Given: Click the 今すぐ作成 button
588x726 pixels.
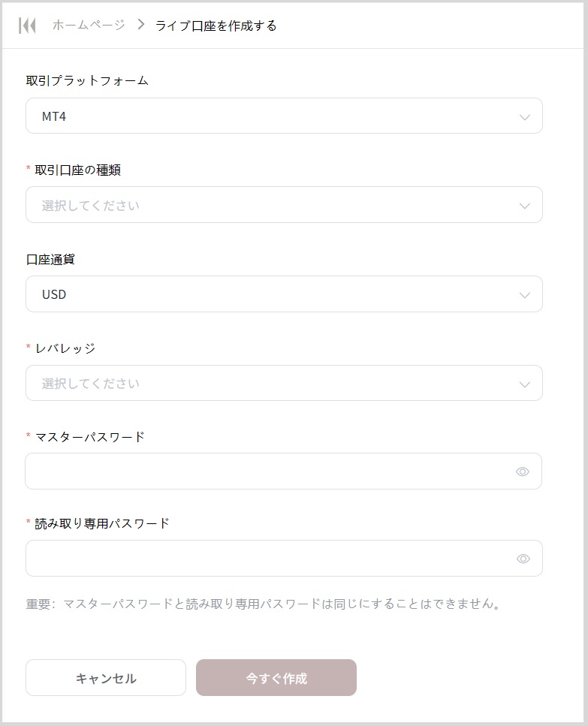Looking at the screenshot, I should (276, 678).
